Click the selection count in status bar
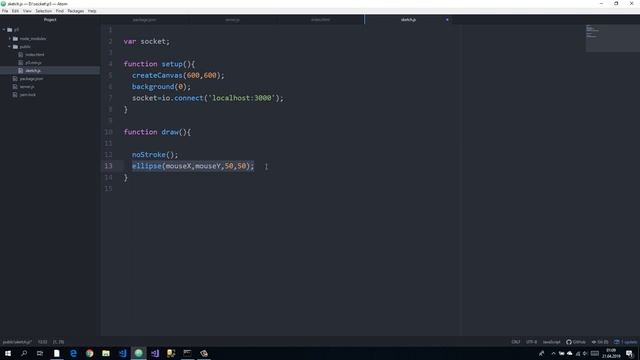Screen dimensions: 640x360 [58, 342]
